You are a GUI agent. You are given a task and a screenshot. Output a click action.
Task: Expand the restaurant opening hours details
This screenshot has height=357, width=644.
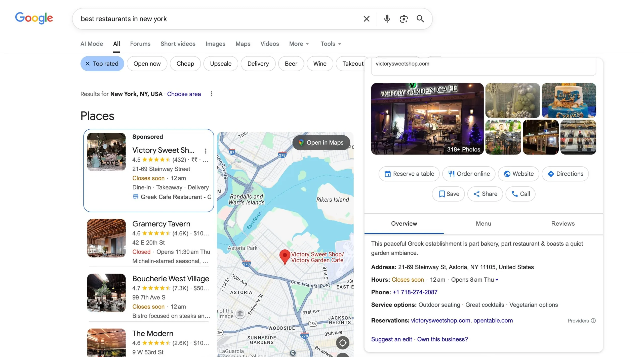coord(497,280)
